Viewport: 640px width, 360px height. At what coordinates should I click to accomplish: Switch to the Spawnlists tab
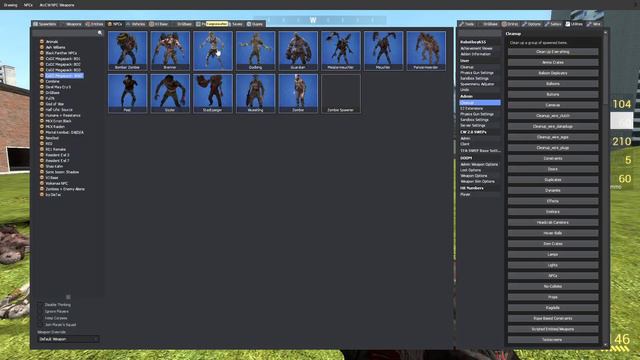45,24
